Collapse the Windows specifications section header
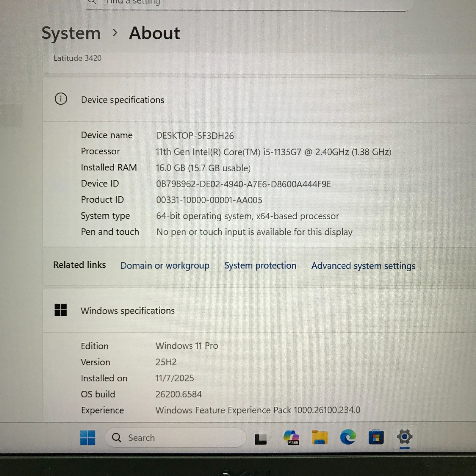Viewport: 476px width, 476px height. 259,310
